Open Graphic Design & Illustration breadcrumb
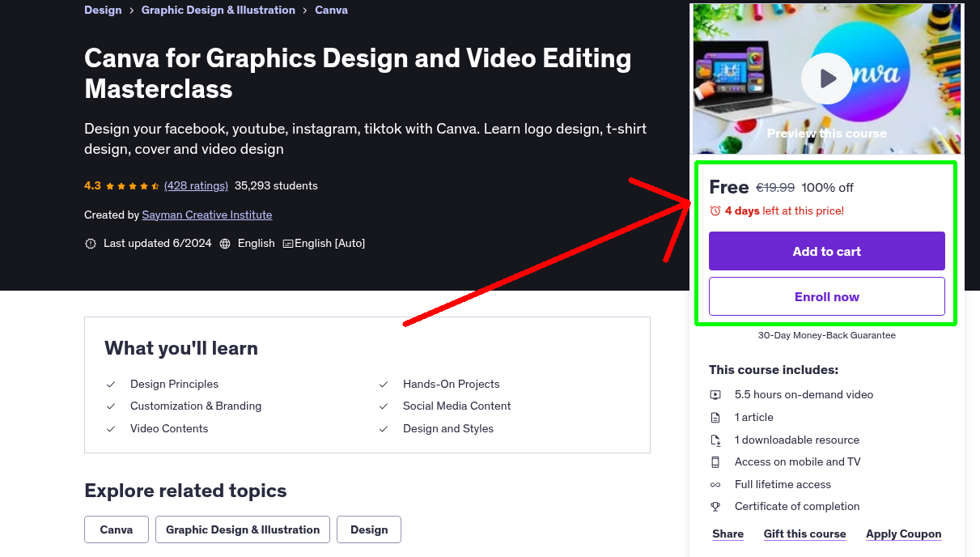The image size is (980, 557). coord(218,10)
